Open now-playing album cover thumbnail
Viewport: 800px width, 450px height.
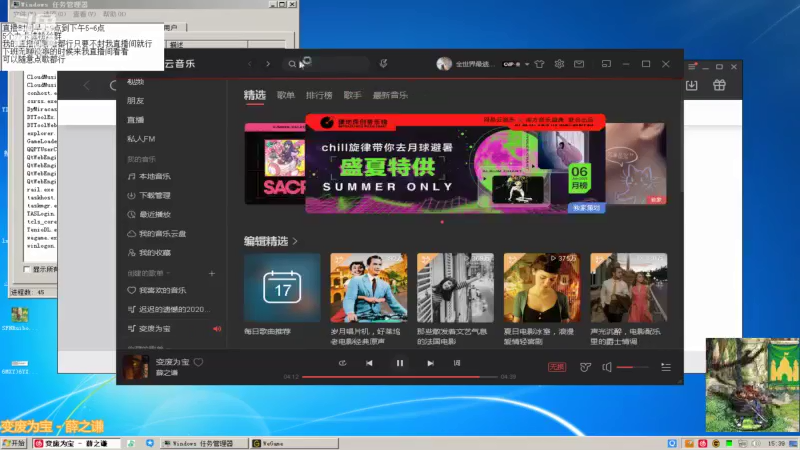tap(136, 366)
